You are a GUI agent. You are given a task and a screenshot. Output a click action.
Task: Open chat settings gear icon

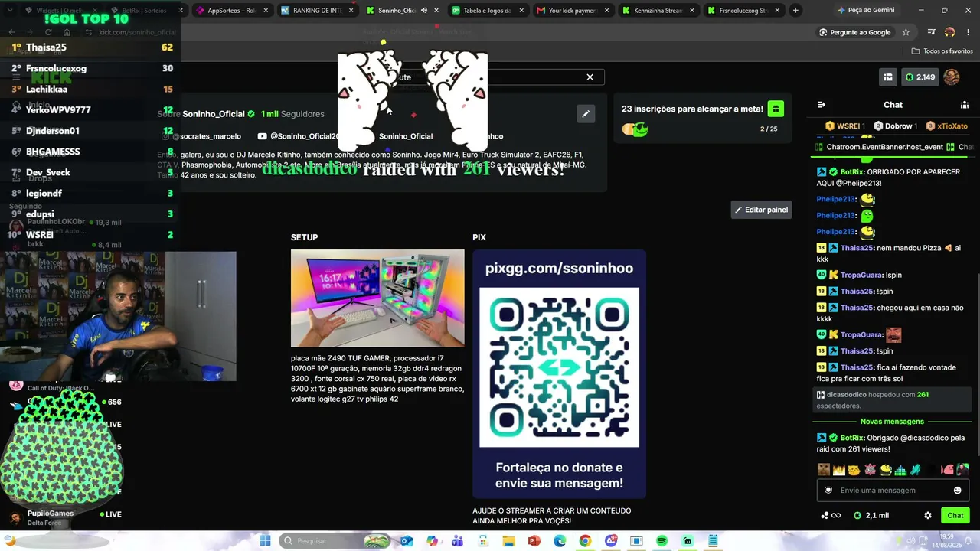[928, 515]
